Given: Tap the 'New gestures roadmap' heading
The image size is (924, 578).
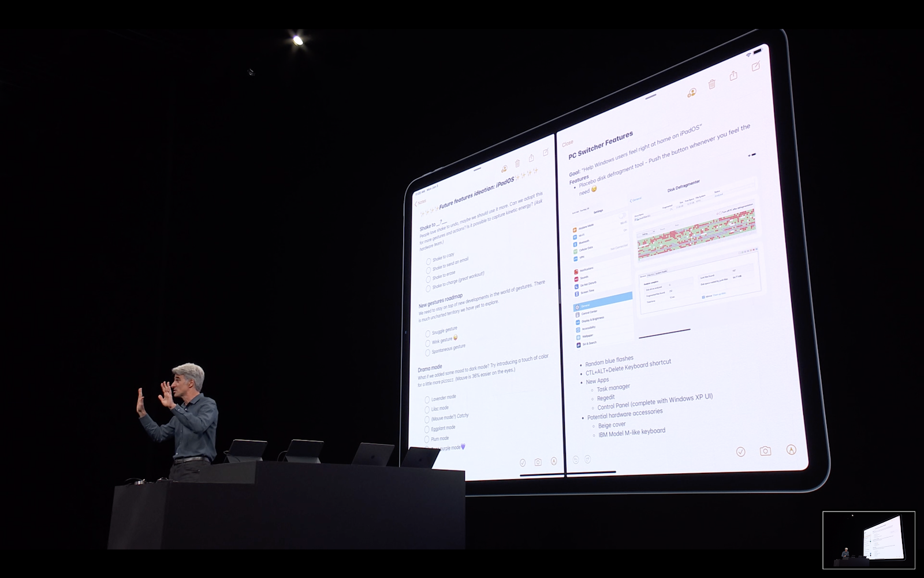Looking at the screenshot, I should pyautogui.click(x=440, y=301).
